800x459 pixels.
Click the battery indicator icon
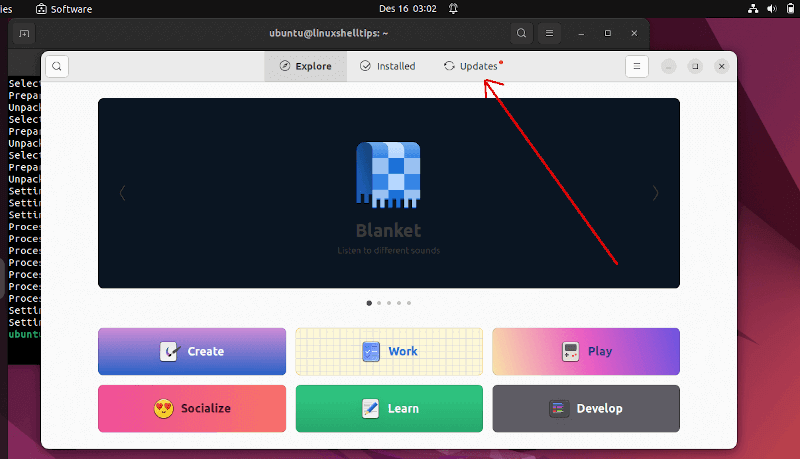click(x=791, y=9)
